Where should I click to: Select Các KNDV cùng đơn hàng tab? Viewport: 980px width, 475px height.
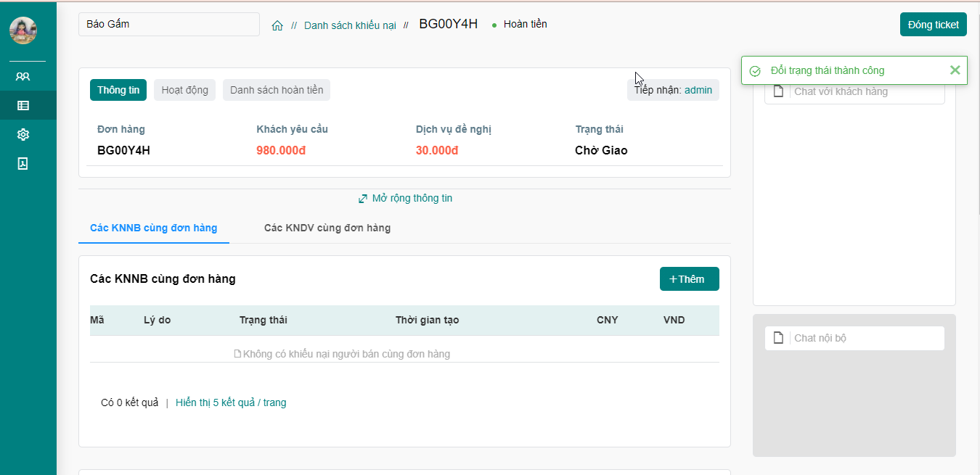pos(327,228)
